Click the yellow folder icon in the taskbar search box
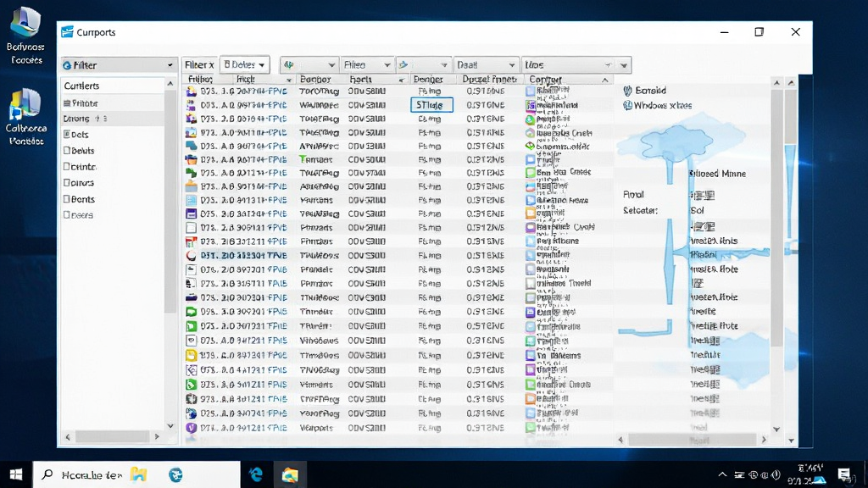Screen dimensions: 868x488 pyautogui.click(x=138, y=474)
